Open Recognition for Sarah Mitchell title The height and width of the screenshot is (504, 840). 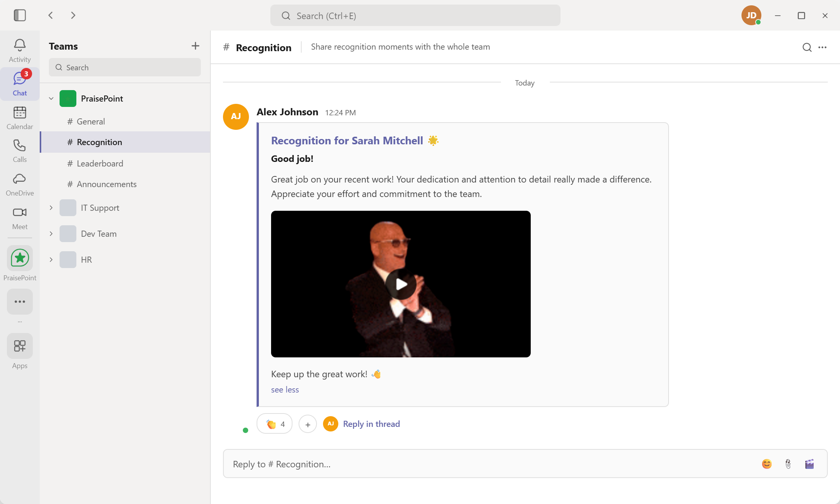[x=347, y=141]
